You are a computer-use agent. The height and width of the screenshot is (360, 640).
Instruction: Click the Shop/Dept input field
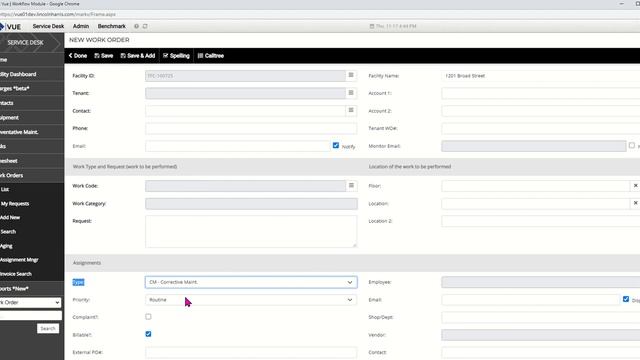pos(540,317)
